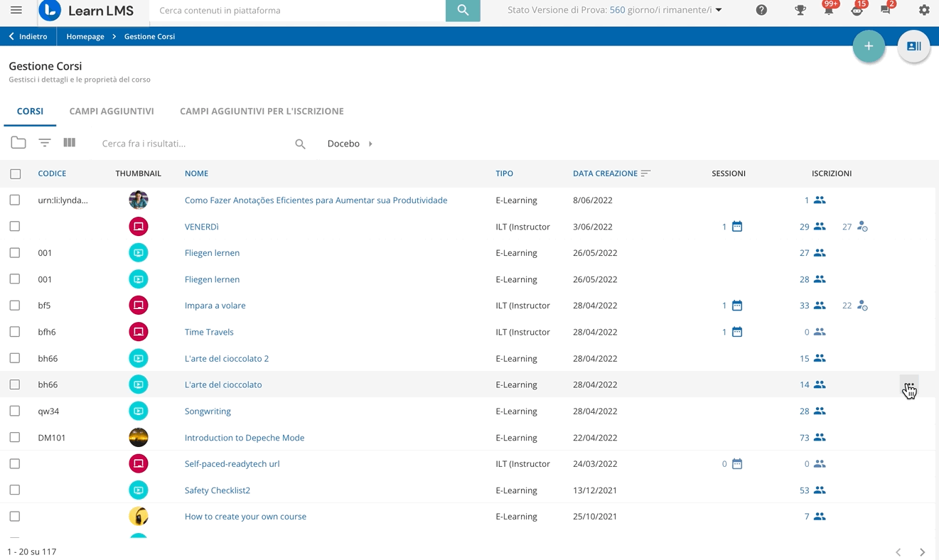
Task: Go back with the Indietro button
Action: click(x=28, y=36)
